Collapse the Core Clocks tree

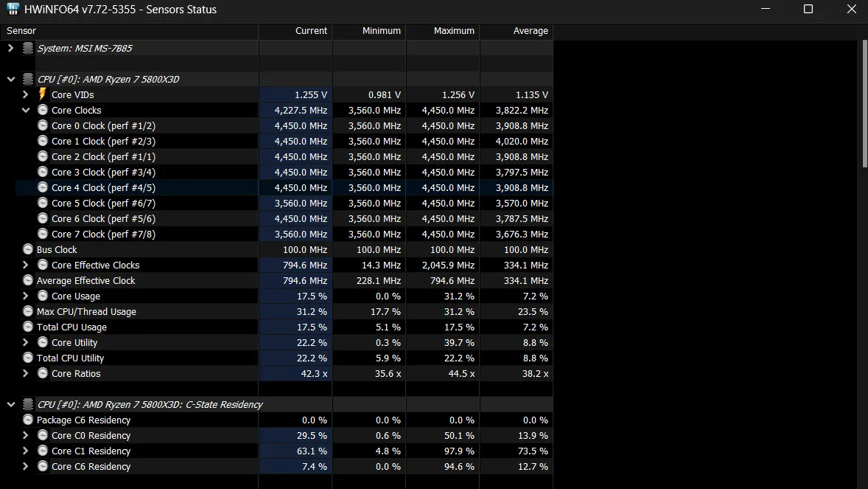click(x=26, y=110)
